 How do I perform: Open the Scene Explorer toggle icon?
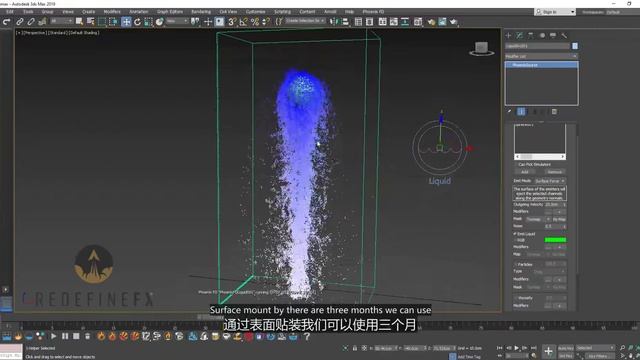[358, 22]
